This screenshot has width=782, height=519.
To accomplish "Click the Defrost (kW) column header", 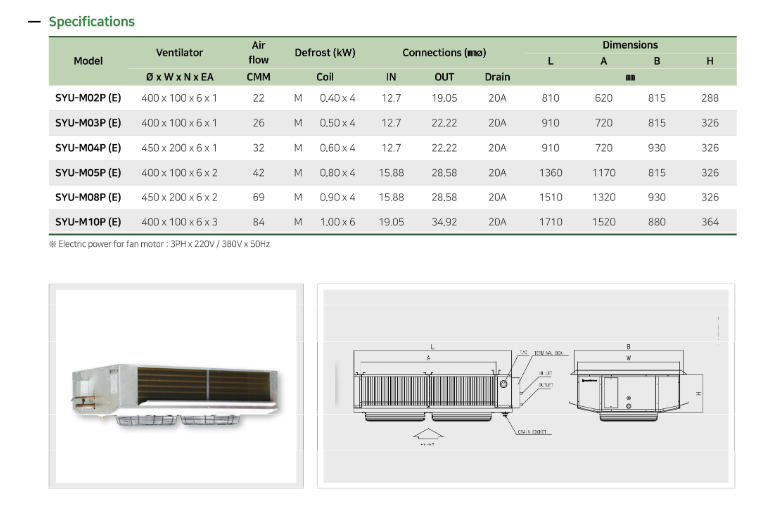I will pyautogui.click(x=325, y=52).
